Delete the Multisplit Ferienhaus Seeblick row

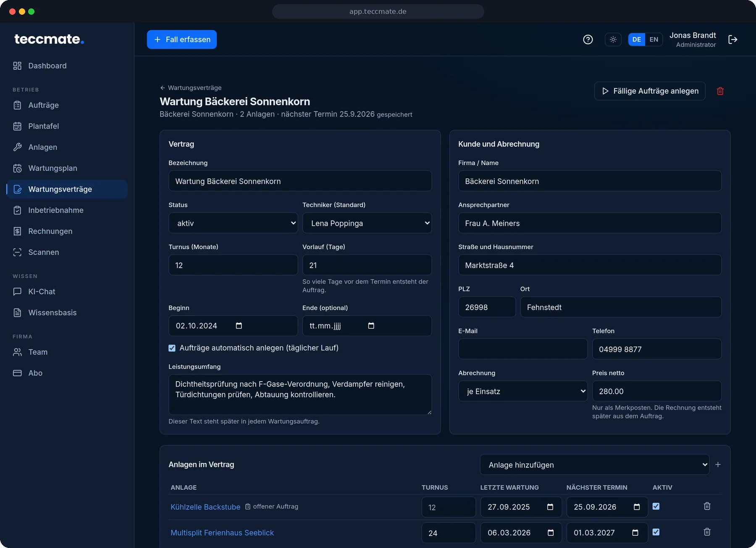click(x=707, y=532)
